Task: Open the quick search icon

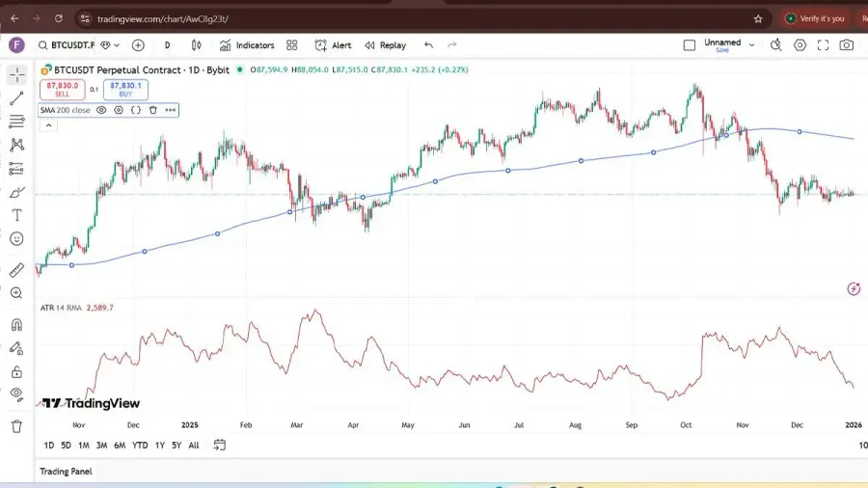Action: pos(776,45)
